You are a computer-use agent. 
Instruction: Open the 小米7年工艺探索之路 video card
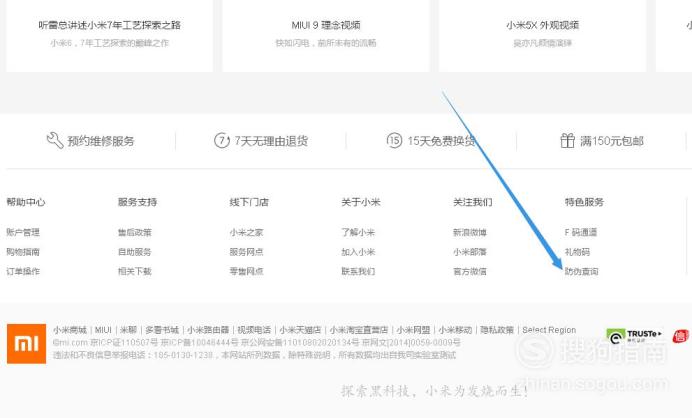coord(109,35)
